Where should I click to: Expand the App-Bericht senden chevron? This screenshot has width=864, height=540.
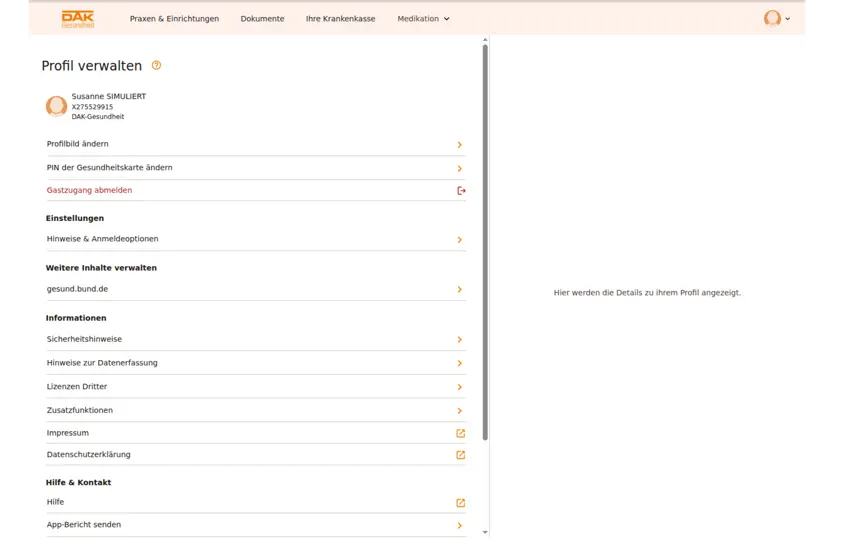(460, 526)
